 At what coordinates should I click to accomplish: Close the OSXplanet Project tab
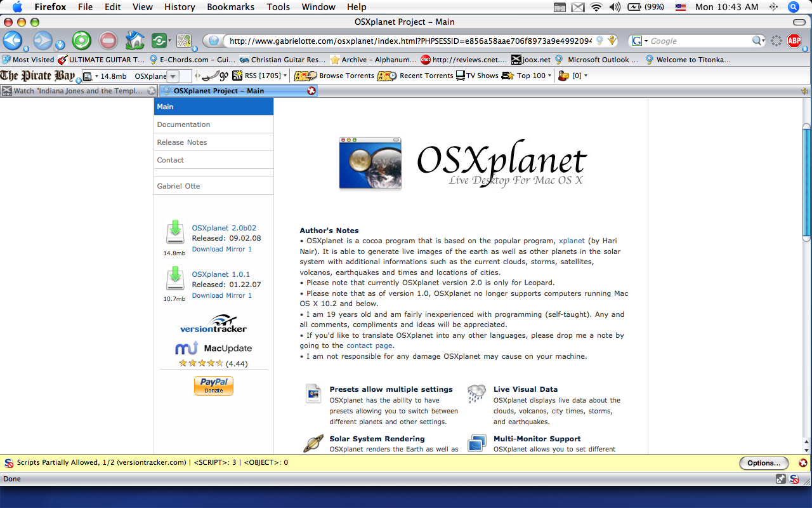(x=311, y=91)
